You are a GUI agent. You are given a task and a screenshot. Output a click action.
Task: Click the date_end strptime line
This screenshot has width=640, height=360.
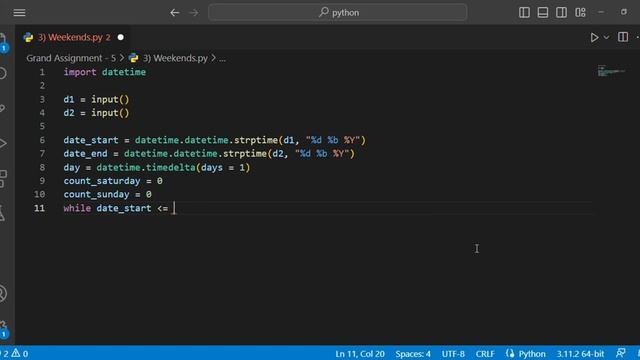pyautogui.click(x=209, y=154)
